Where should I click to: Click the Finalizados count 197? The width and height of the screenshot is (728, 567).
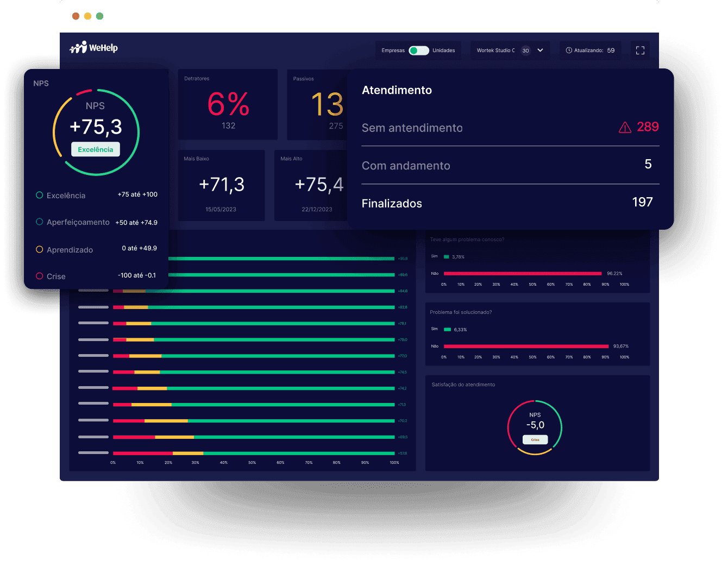click(642, 201)
